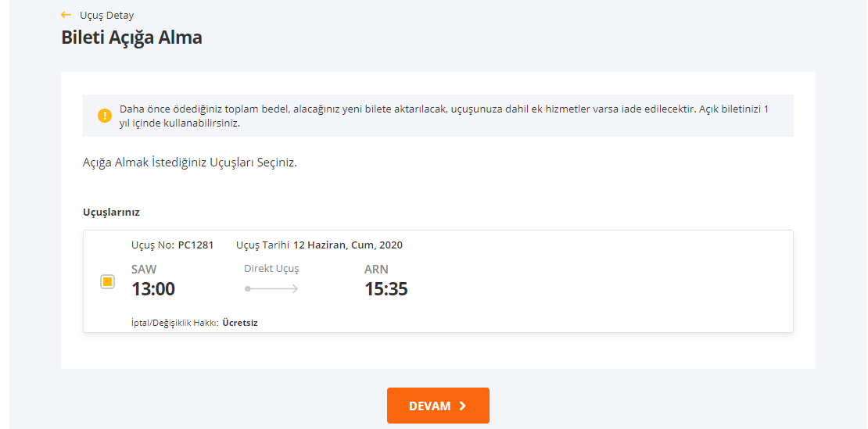This screenshot has height=429, width=868.
Task: Click the Bileti Açığa Alma page heading
Action: click(x=131, y=37)
